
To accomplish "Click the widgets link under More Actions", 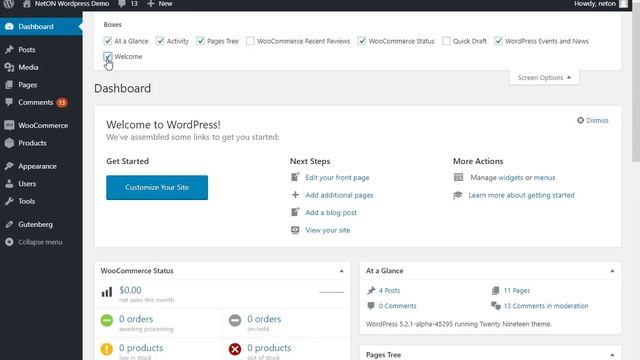I will 511,178.
